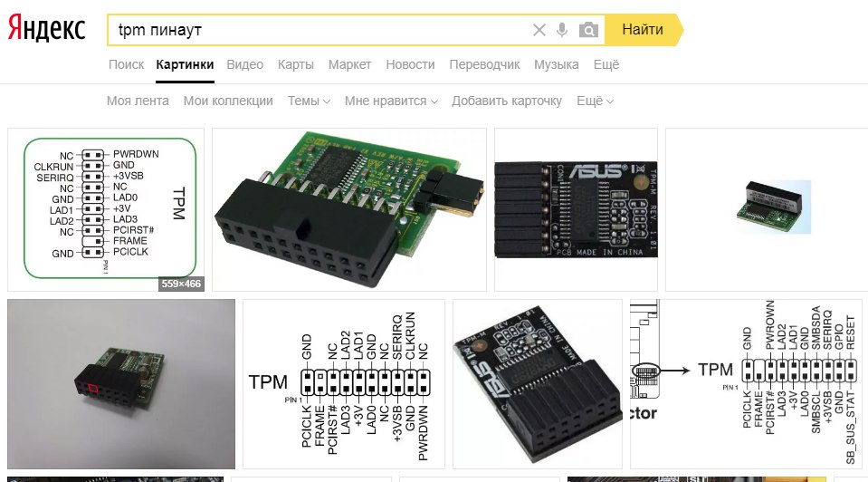Expand the Темы dropdown
The width and height of the screenshot is (868, 482).
tap(309, 101)
